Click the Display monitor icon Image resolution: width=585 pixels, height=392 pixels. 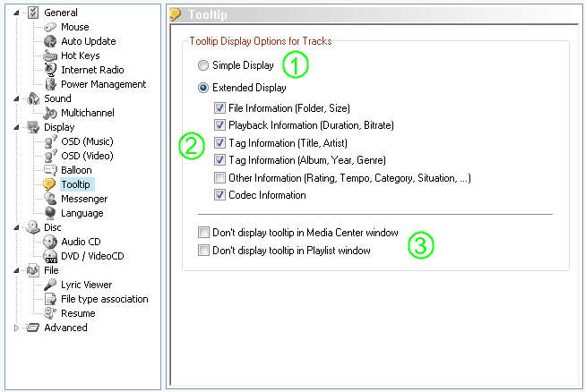pos(33,127)
